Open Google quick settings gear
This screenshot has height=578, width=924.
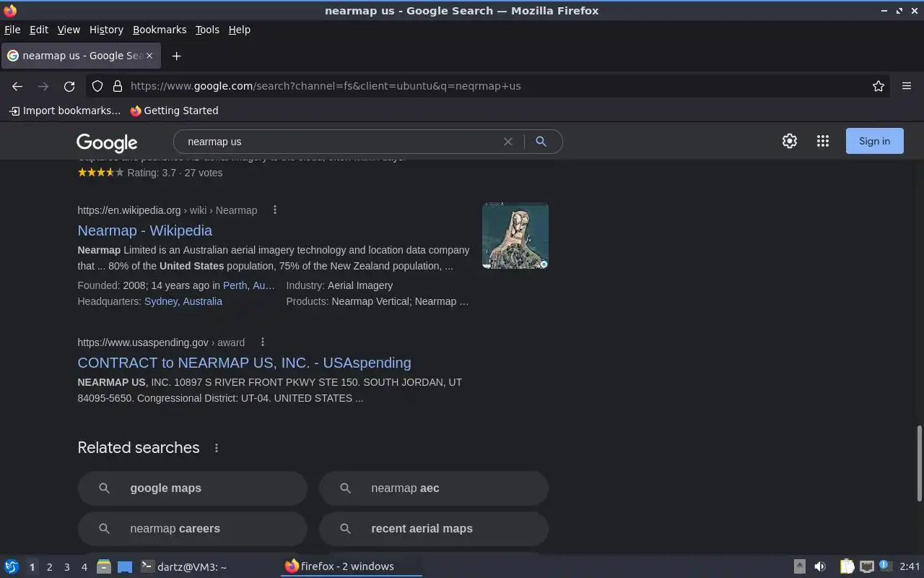(790, 141)
